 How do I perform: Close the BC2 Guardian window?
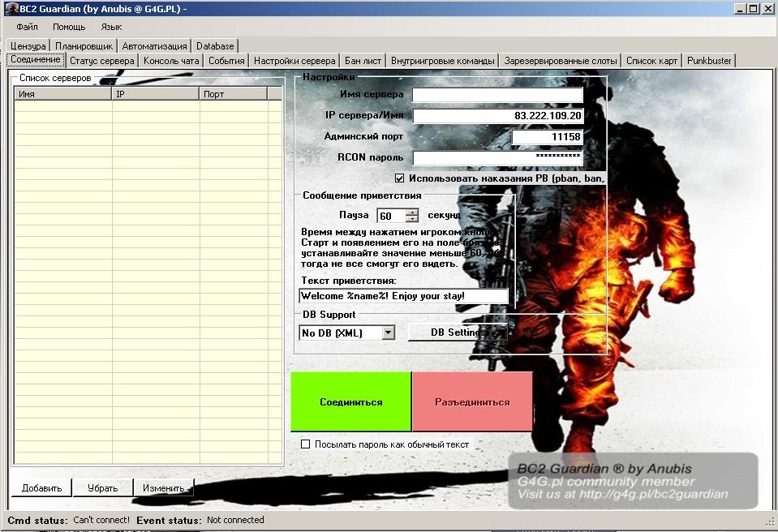[x=767, y=8]
